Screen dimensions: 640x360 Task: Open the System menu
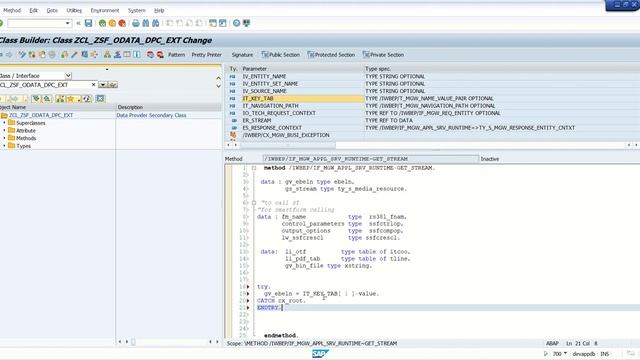136,10
